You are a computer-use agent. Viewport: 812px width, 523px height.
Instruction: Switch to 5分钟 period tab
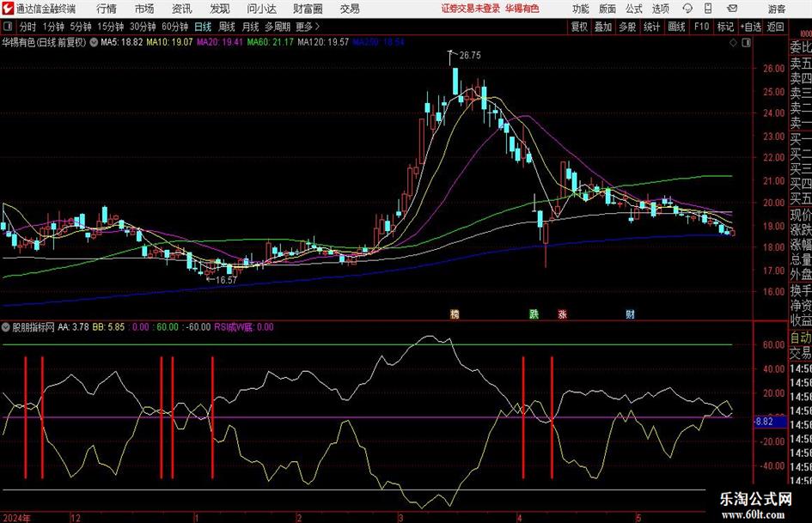81,27
